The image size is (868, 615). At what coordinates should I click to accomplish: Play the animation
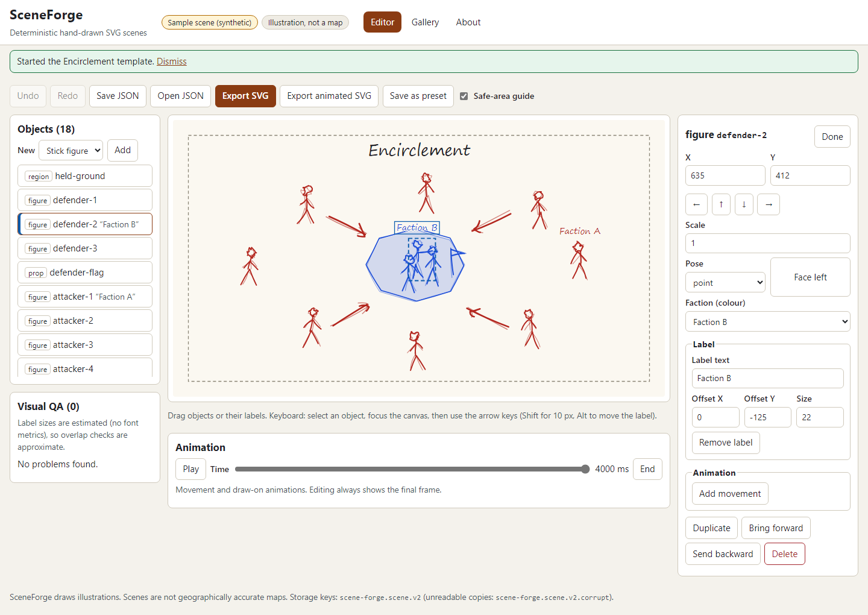[x=190, y=469]
